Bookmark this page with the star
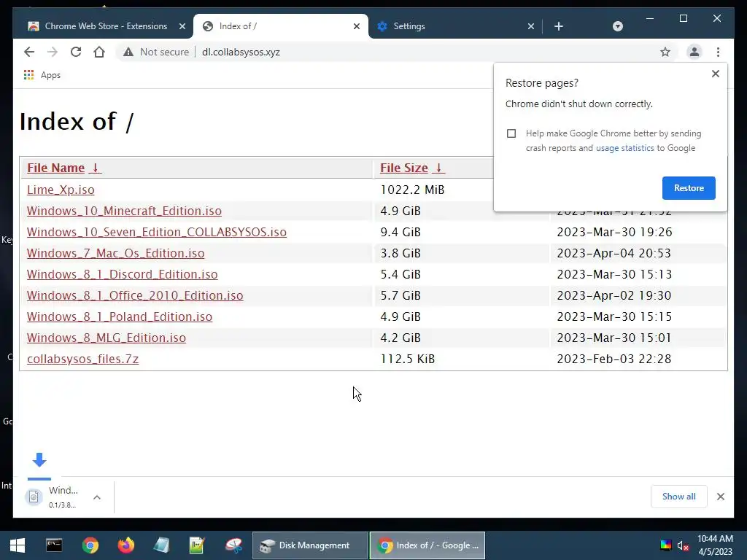The width and height of the screenshot is (747, 560). point(665,52)
